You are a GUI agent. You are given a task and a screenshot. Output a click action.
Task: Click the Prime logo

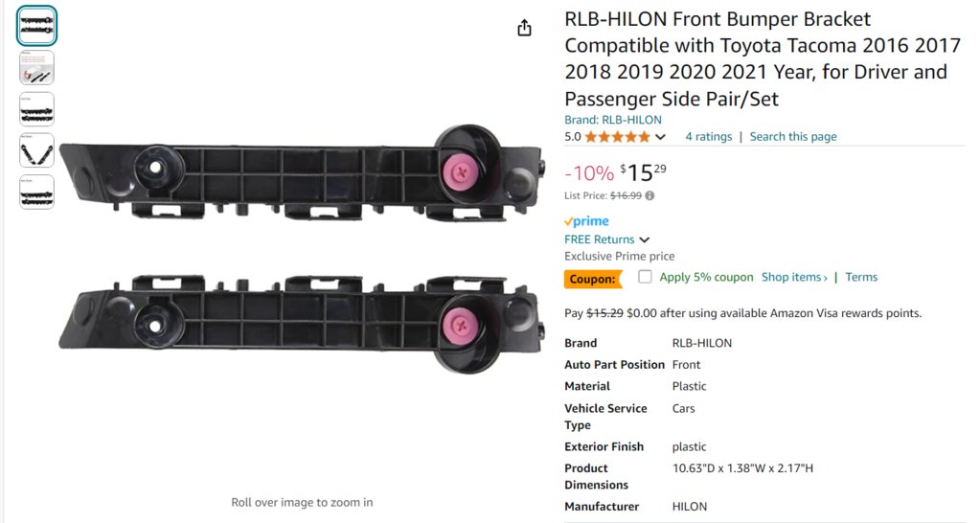click(586, 221)
